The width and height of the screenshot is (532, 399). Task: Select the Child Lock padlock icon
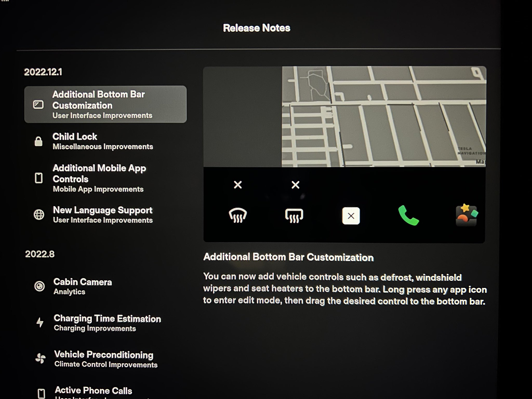point(38,141)
